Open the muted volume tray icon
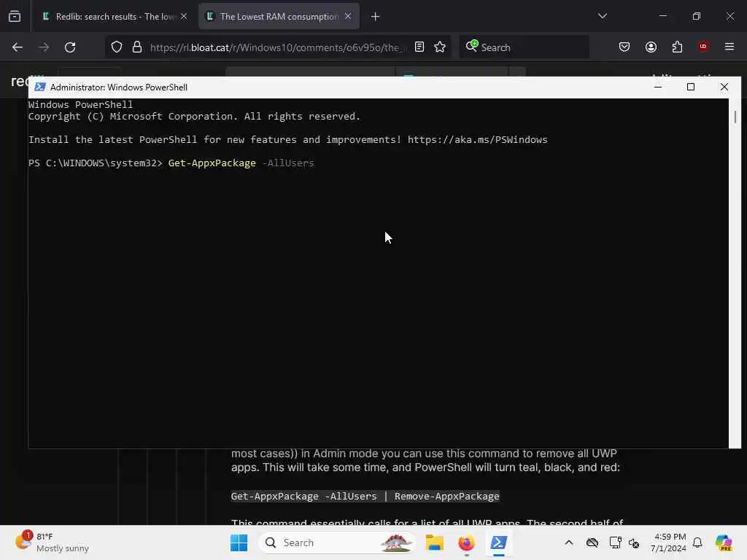The height and width of the screenshot is (560, 747). click(634, 542)
